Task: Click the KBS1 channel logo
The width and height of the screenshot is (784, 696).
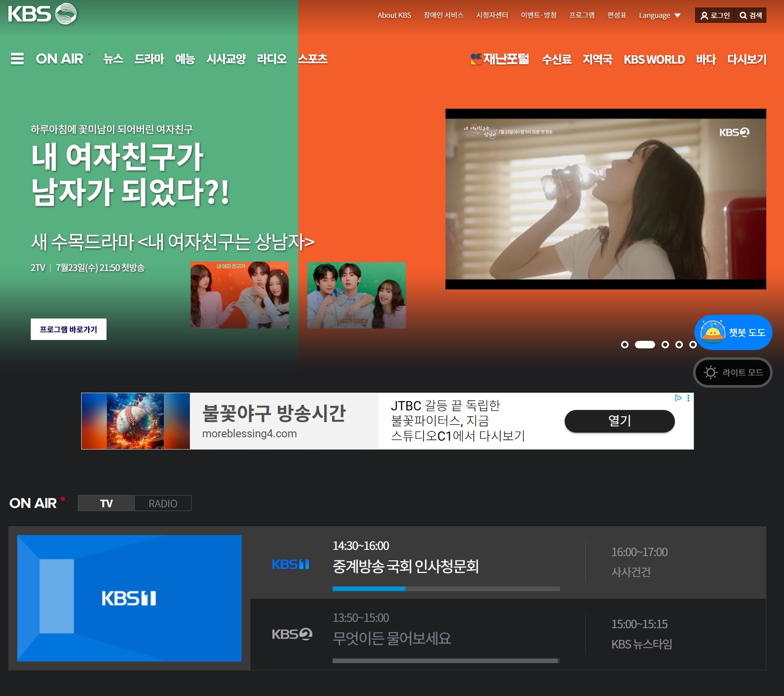Action: 290,565
